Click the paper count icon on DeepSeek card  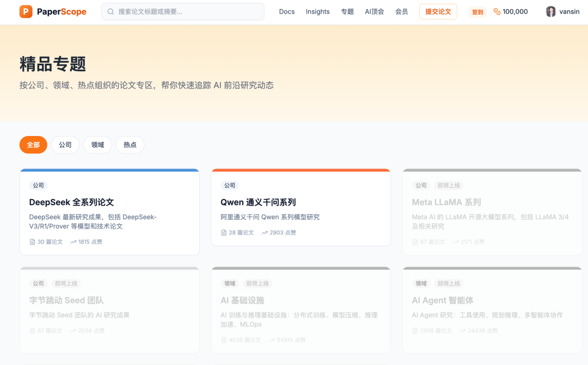point(33,242)
